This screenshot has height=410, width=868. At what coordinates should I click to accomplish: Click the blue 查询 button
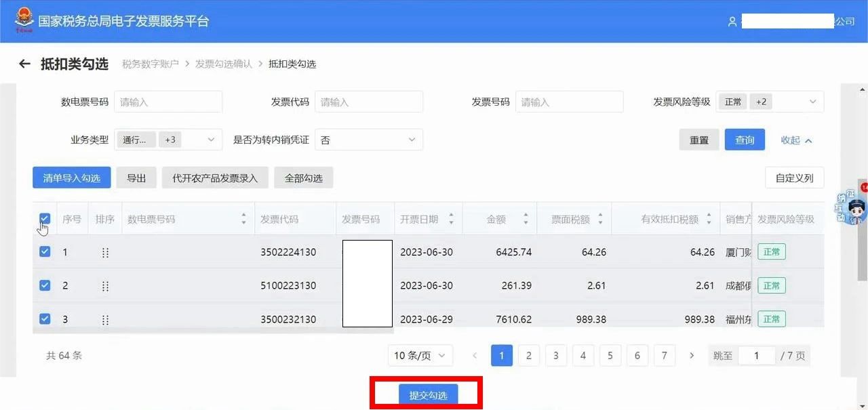(x=745, y=140)
